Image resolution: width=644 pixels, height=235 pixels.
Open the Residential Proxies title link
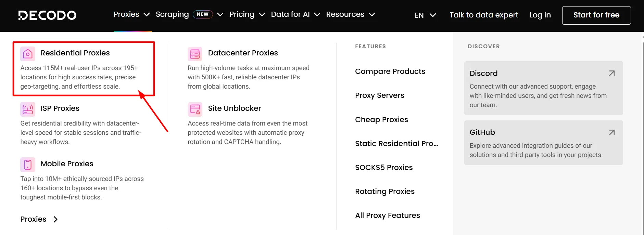click(x=75, y=53)
